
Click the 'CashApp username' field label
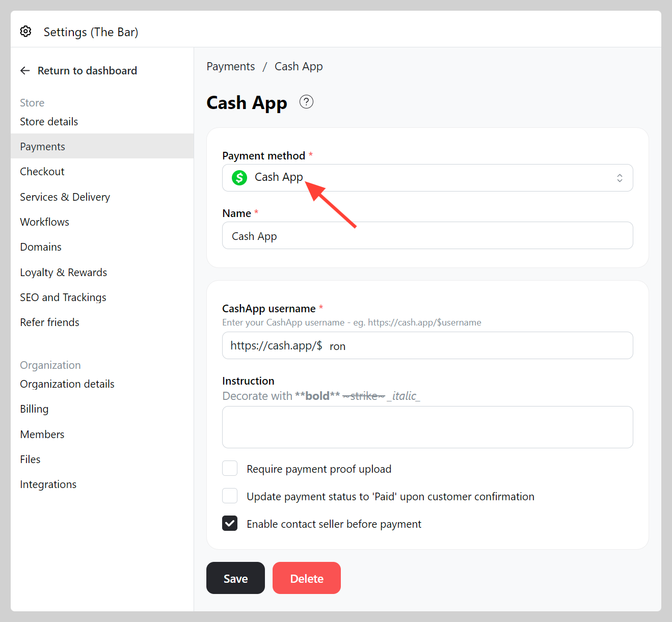[269, 309]
